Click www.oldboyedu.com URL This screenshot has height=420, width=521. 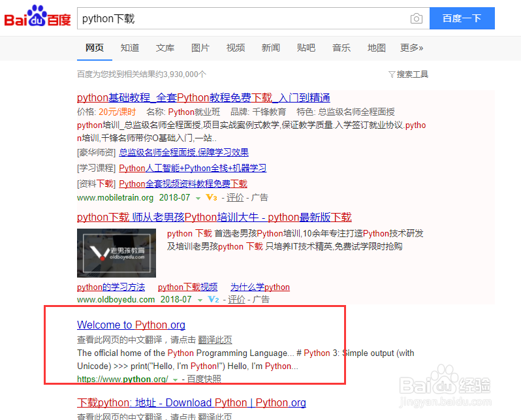116,300
